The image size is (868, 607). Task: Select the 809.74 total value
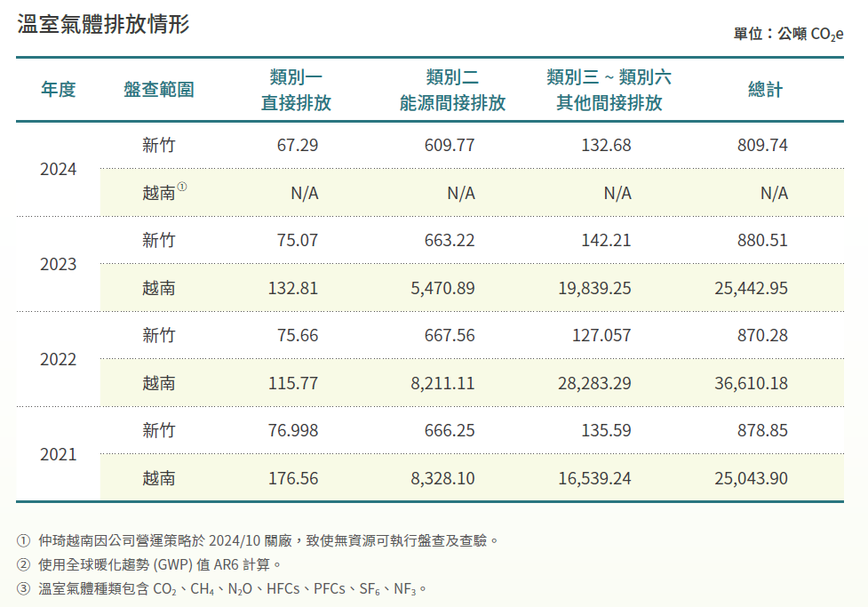762,145
